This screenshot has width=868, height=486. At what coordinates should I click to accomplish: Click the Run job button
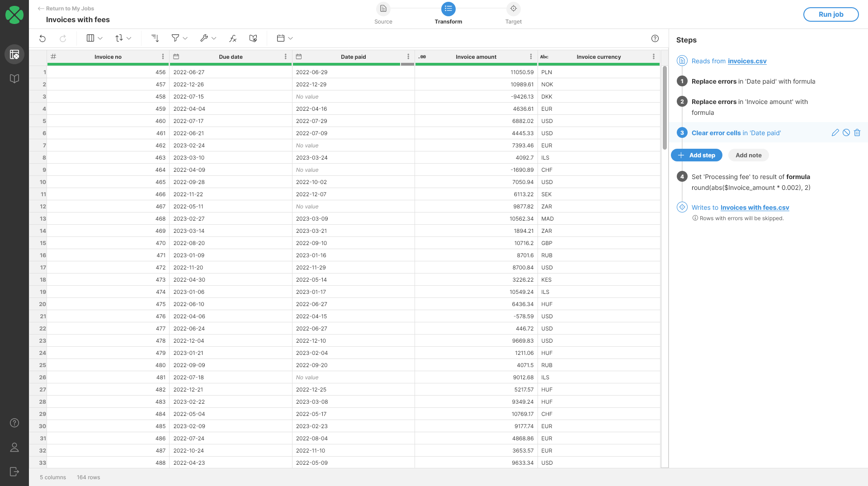click(x=831, y=14)
